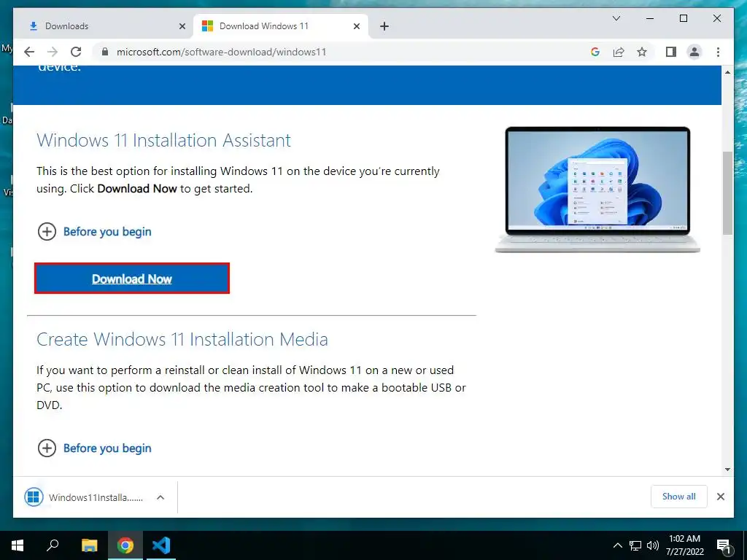Bookmark this page with star icon
Image resolution: width=747 pixels, height=560 pixels.
coord(642,52)
